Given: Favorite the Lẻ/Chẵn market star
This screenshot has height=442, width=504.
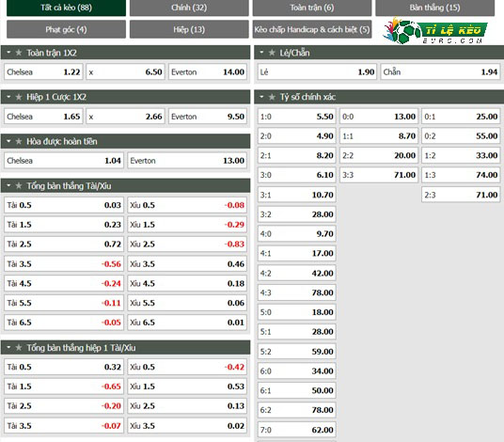Looking at the screenshot, I should tap(272, 53).
